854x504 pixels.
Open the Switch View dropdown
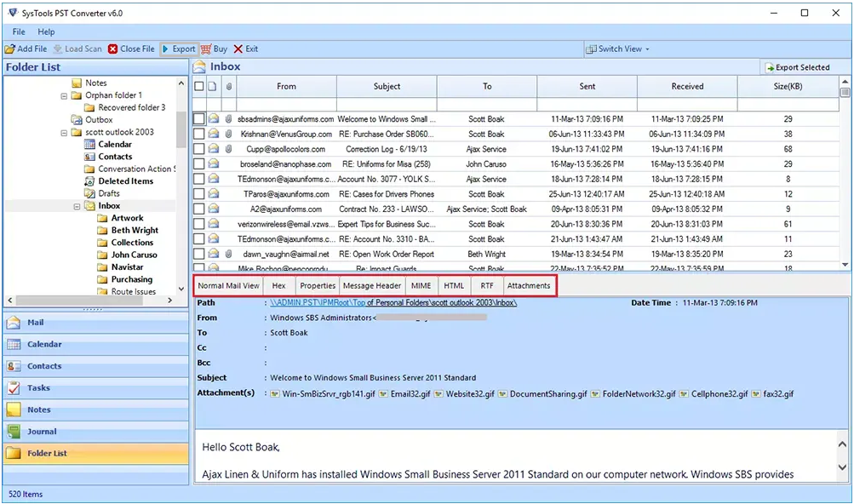[617, 49]
